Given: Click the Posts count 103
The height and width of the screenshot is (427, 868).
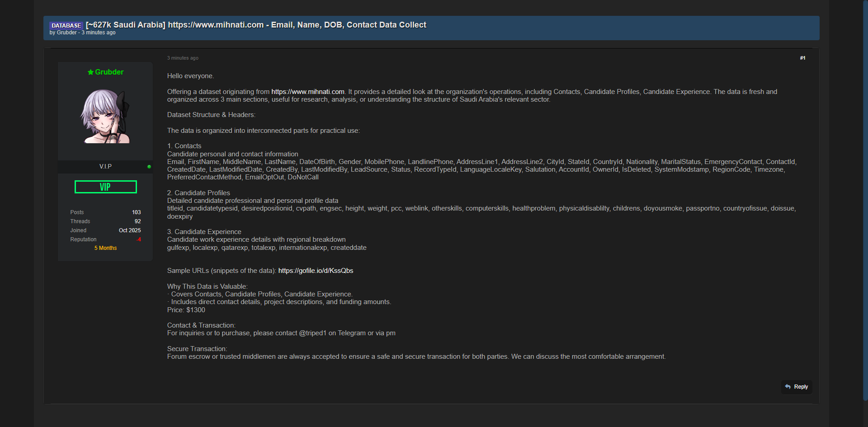Looking at the screenshot, I should 136,212.
